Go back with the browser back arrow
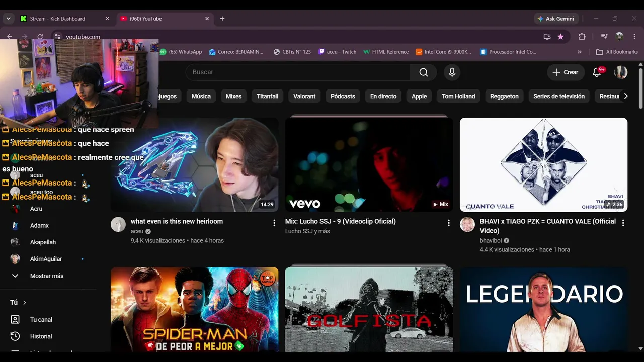The width and height of the screenshot is (644, 362). 10,37
